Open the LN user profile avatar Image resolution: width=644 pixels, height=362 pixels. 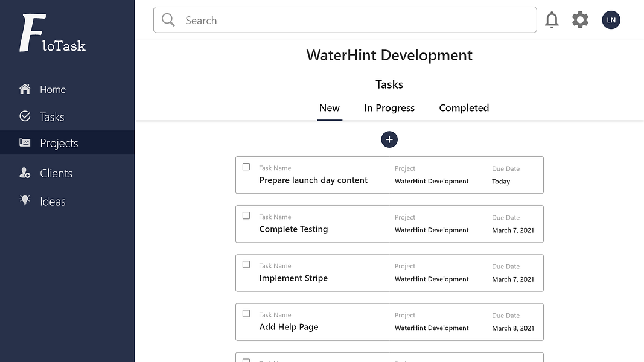click(x=611, y=20)
